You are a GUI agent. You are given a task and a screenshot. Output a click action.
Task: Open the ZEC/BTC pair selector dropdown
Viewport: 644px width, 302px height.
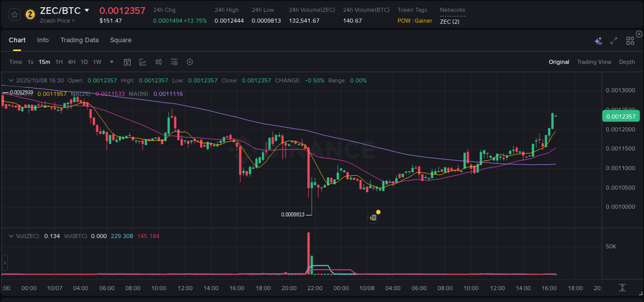(x=86, y=10)
